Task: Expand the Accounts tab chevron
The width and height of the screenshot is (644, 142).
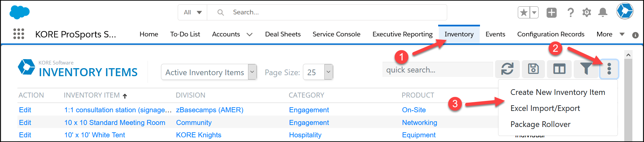Action: tap(249, 34)
